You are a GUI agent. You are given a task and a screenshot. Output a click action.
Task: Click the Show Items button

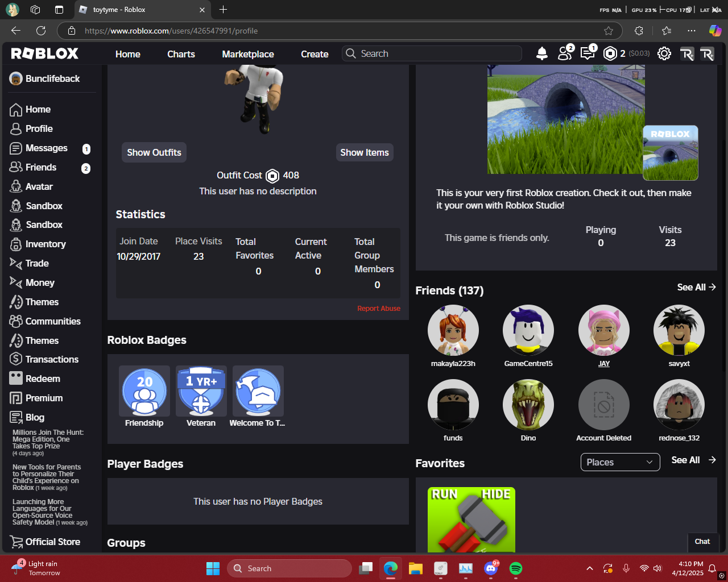(x=365, y=152)
